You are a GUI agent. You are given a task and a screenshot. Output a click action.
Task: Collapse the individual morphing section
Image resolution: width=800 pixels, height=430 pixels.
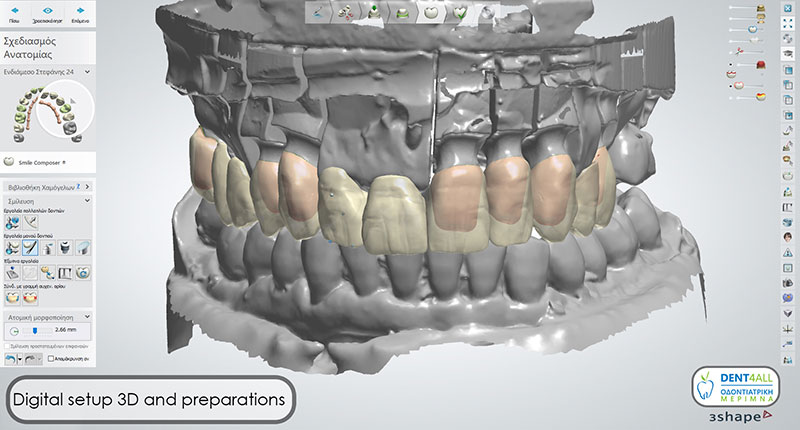click(x=87, y=317)
